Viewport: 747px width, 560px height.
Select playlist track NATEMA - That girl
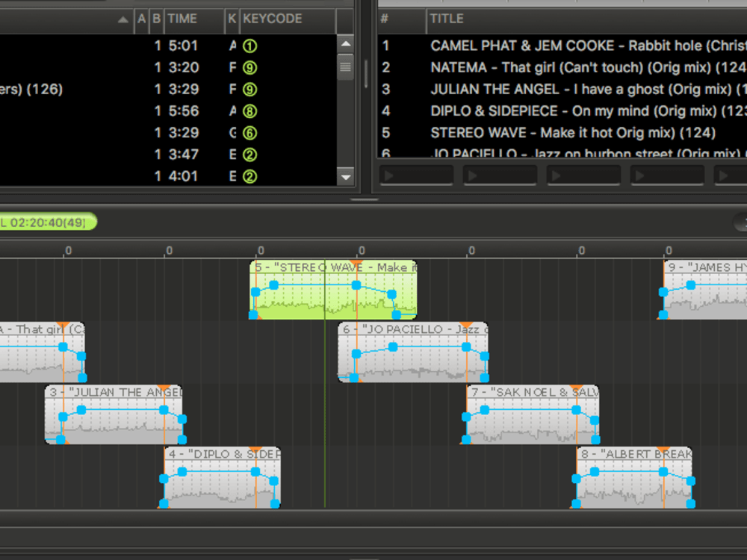(x=562, y=68)
